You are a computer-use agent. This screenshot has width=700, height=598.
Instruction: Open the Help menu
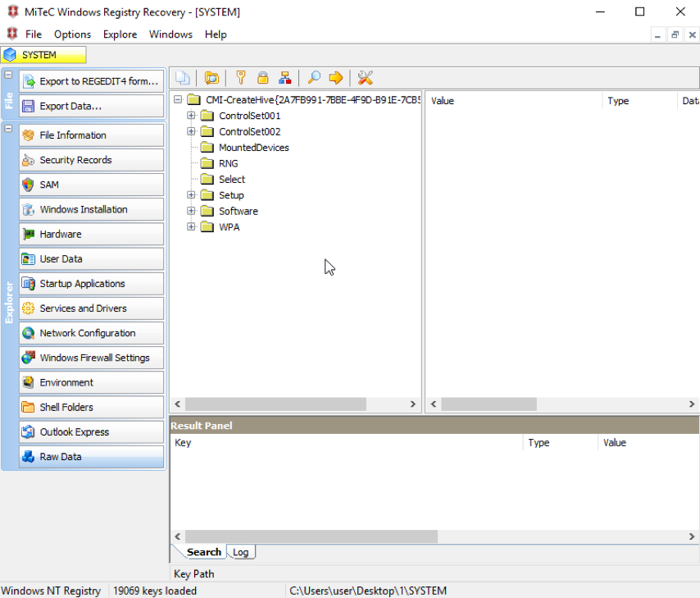pos(216,34)
